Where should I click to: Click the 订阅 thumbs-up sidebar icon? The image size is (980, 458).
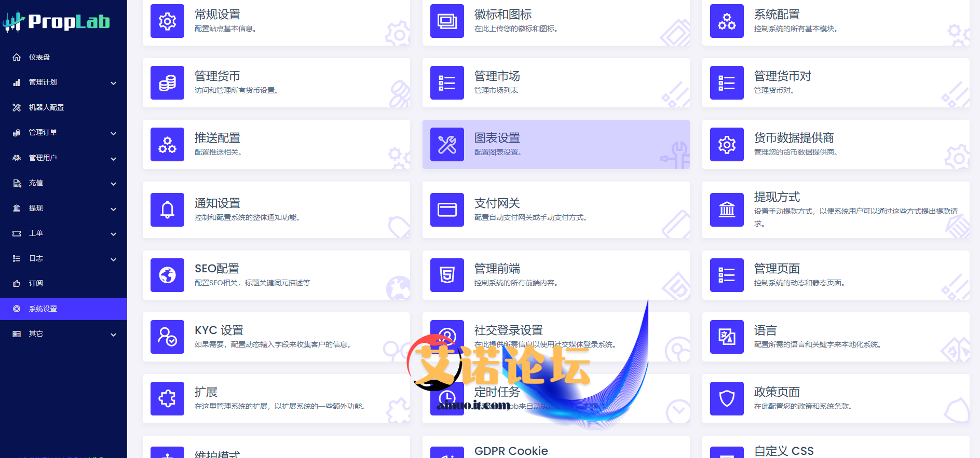(x=17, y=283)
